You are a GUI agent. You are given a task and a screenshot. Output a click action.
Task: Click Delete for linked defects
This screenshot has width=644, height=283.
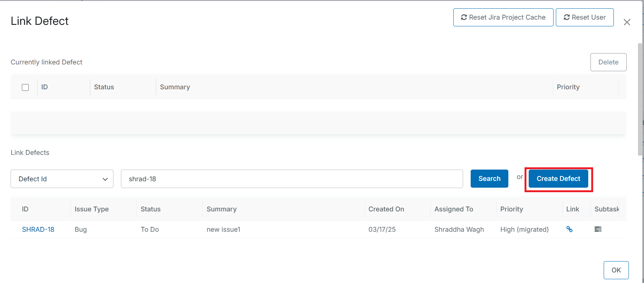click(x=608, y=62)
